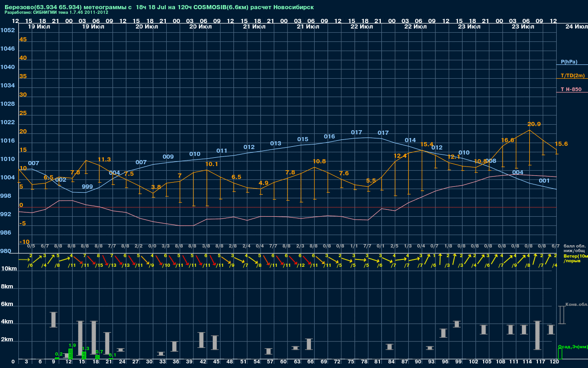This screenshot has width=588, height=368.
Task: Click the 999 pressure minimum label
Action: click(87, 187)
